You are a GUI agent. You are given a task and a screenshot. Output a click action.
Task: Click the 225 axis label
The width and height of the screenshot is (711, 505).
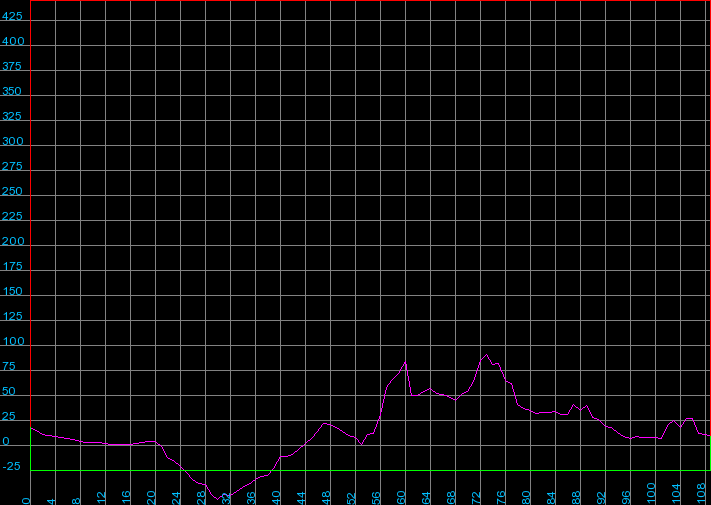click(12, 216)
